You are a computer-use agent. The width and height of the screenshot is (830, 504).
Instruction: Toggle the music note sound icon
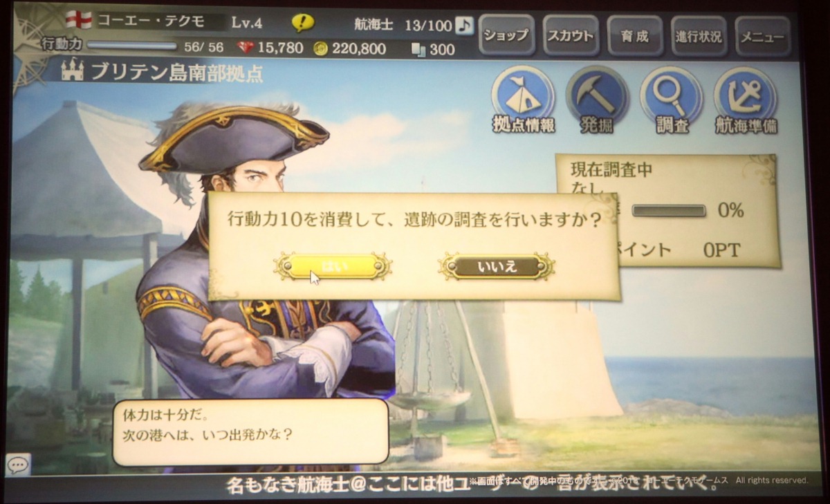click(x=465, y=25)
